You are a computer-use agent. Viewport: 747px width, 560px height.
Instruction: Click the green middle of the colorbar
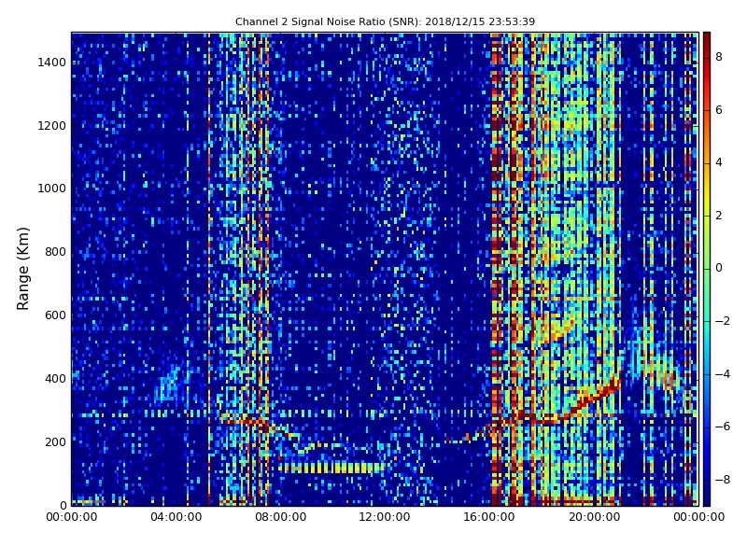tap(707, 269)
